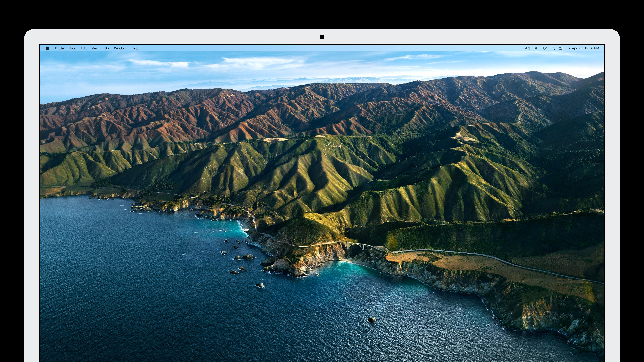Open Control Center toggles icon

pos(561,48)
